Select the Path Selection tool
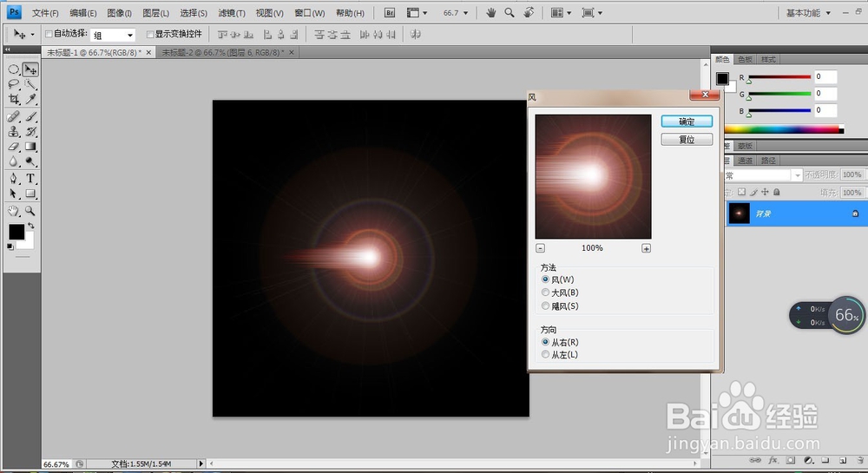Viewport: 868px width, 473px height. [14, 194]
